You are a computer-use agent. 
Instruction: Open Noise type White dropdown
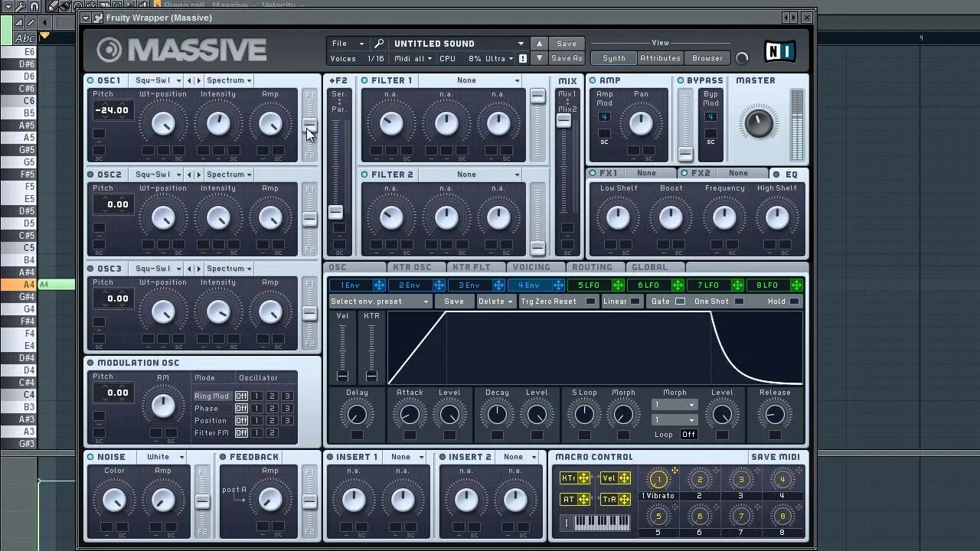point(165,457)
